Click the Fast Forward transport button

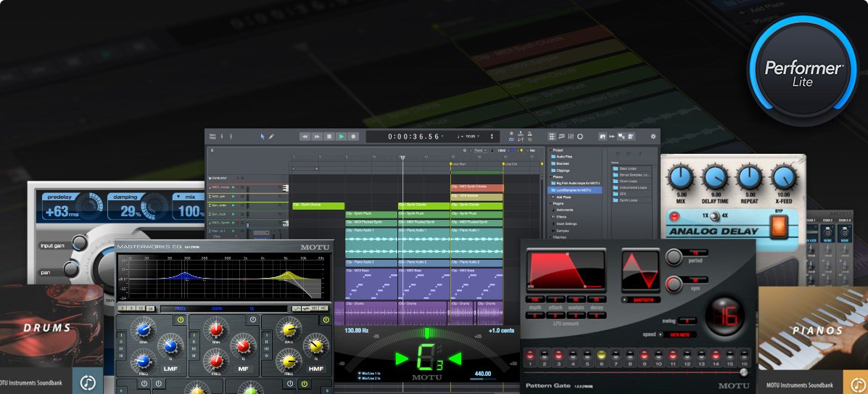(x=317, y=136)
